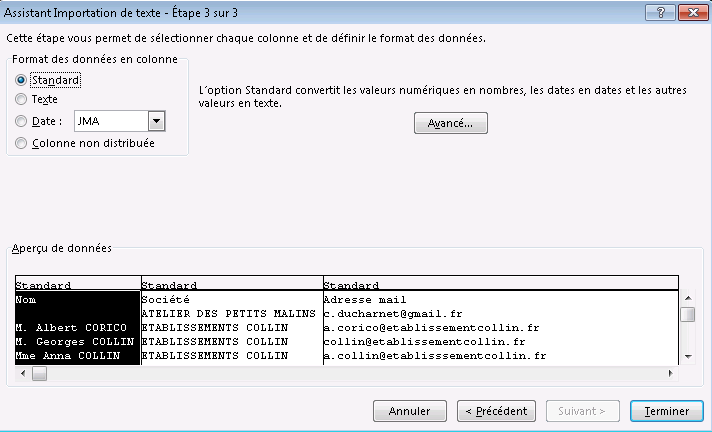The image size is (712, 432).
Task: Click the vertical scrollbar thumb in preview
Action: tap(687, 315)
